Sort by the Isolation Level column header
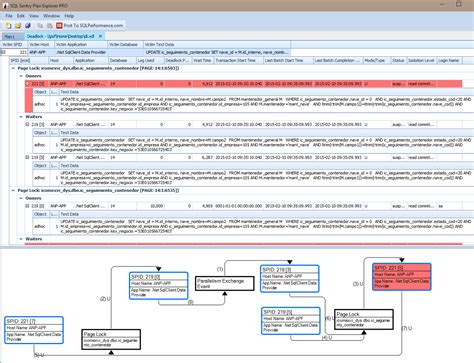This screenshot has width=474, height=363. 421,60
